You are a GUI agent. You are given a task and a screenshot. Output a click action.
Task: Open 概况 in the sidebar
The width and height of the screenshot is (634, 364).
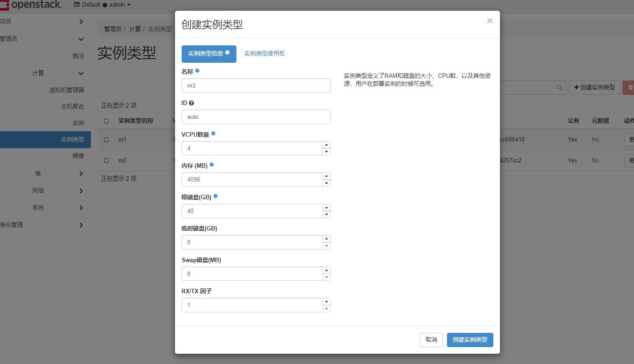[x=78, y=56]
